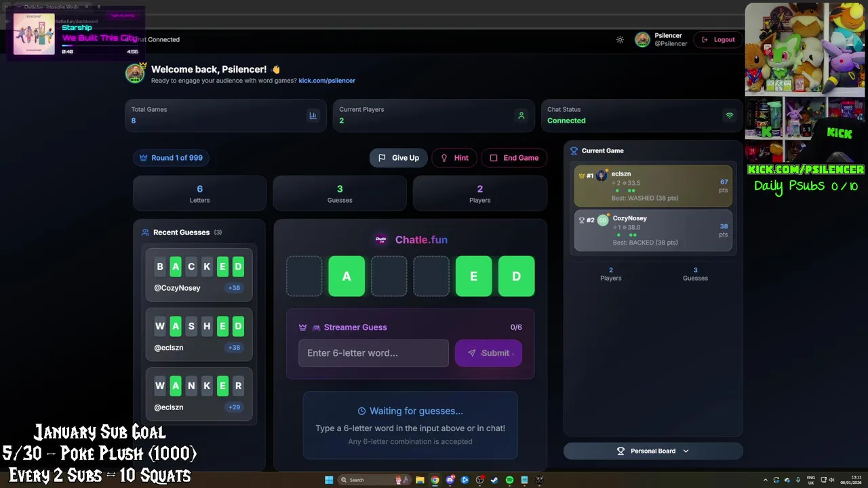
Task: Select eclszn's #1 leaderboard row
Action: (x=653, y=186)
